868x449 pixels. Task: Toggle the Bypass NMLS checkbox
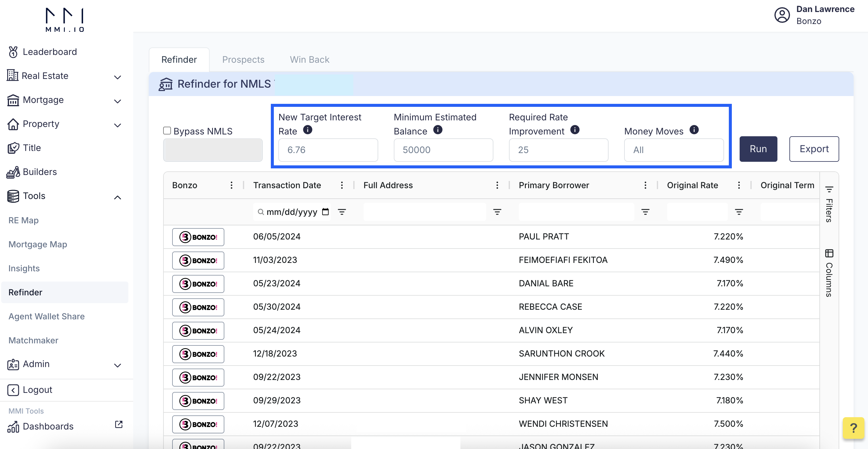[167, 131]
